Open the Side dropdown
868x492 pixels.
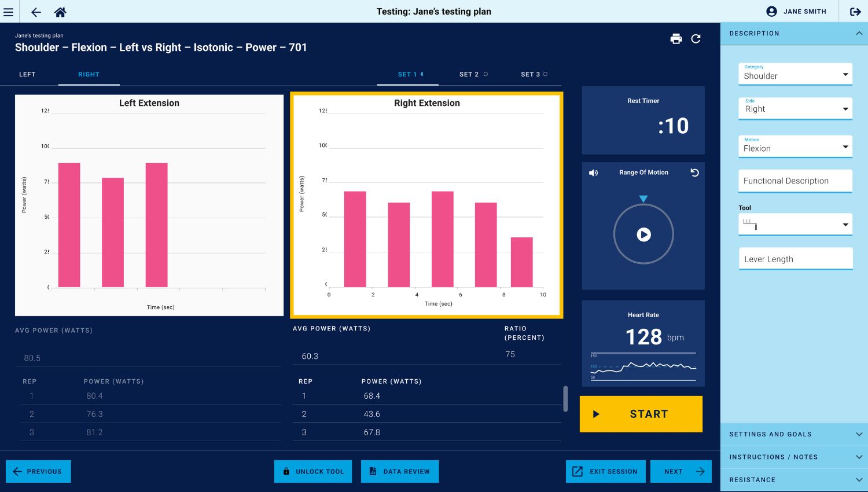coord(795,108)
